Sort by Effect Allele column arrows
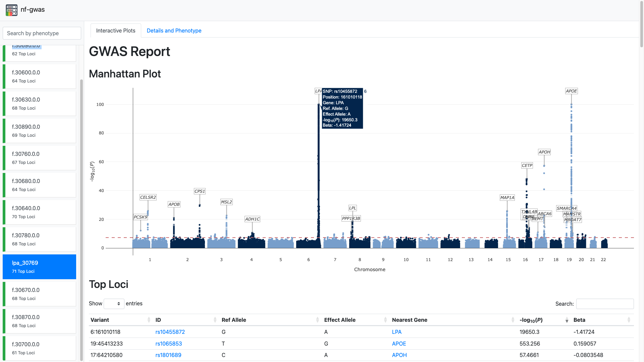This screenshot has width=644, height=362. point(385,320)
